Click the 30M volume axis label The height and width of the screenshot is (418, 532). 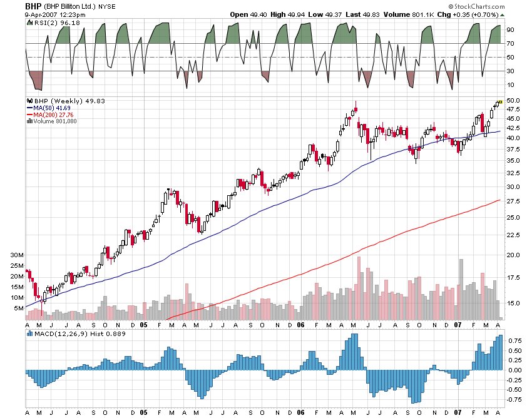click(x=17, y=255)
